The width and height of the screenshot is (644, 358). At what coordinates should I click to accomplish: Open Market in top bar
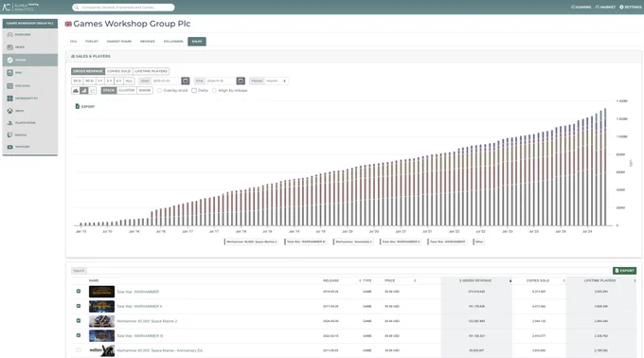pos(605,7)
